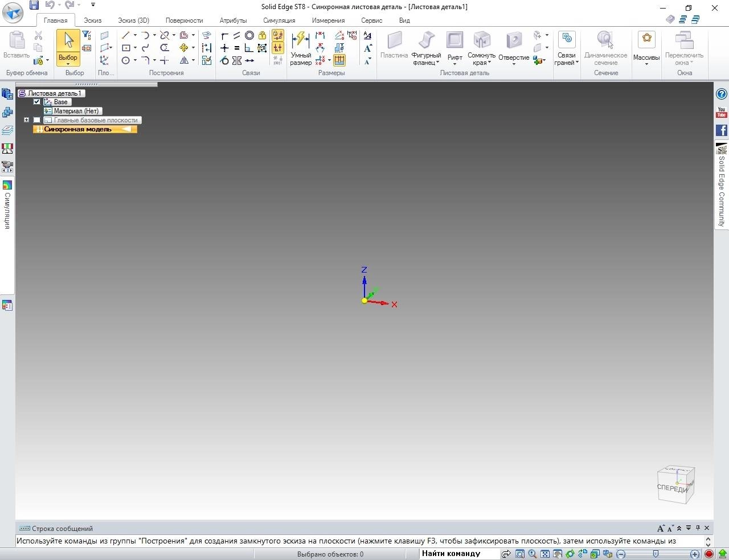Open the Рифт dropdown arrow
Image resolution: width=729 pixels, height=560 pixels.
tap(454, 64)
